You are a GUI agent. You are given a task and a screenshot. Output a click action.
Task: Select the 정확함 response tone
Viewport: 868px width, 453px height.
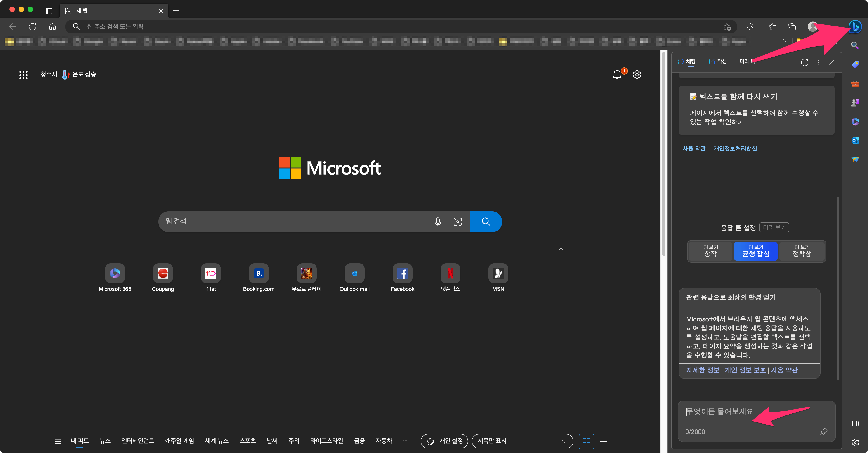[x=802, y=251]
